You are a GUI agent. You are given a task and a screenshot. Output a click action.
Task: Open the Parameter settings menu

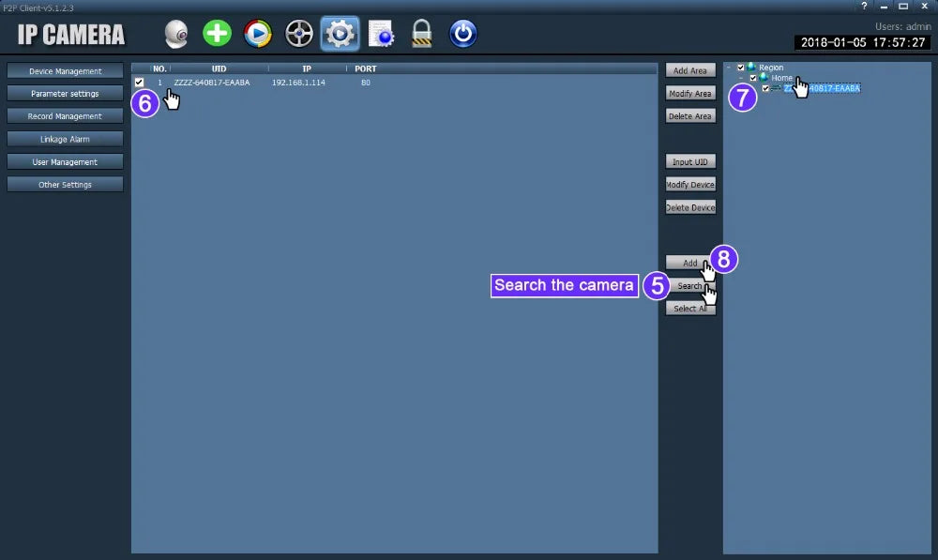pos(66,94)
